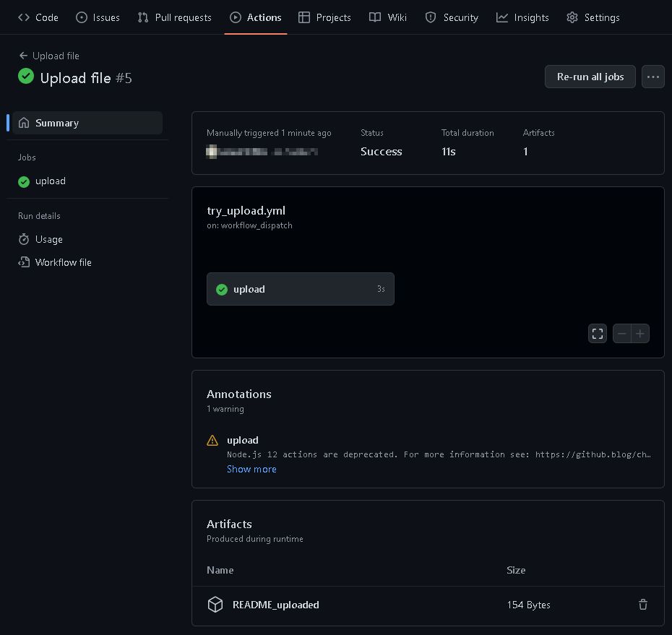Open Usage run details

coord(48,239)
